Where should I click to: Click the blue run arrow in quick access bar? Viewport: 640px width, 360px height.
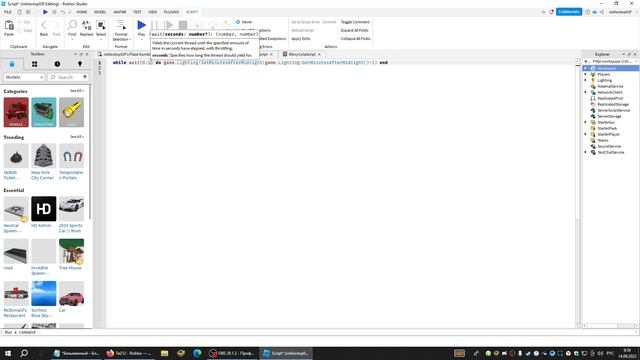45,12
